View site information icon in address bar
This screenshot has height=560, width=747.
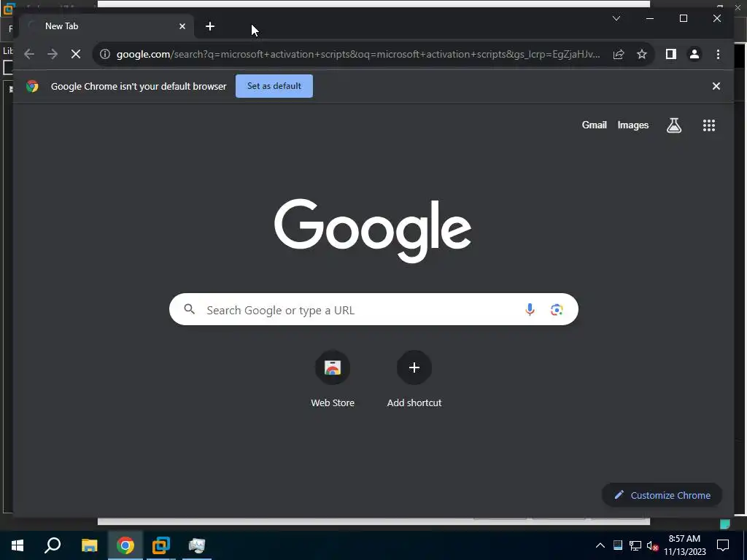(105, 54)
